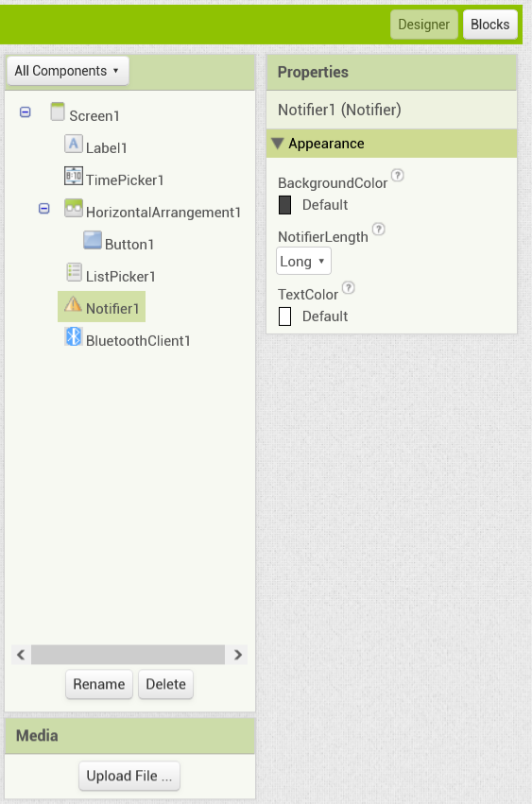Switch to the Designer view
532x804 pixels.
(x=423, y=25)
